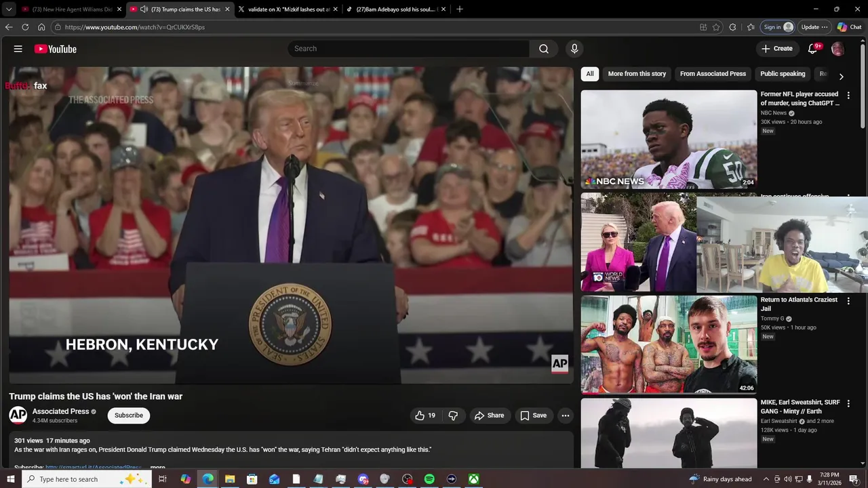Open browser Update options menu

pyautogui.click(x=814, y=27)
